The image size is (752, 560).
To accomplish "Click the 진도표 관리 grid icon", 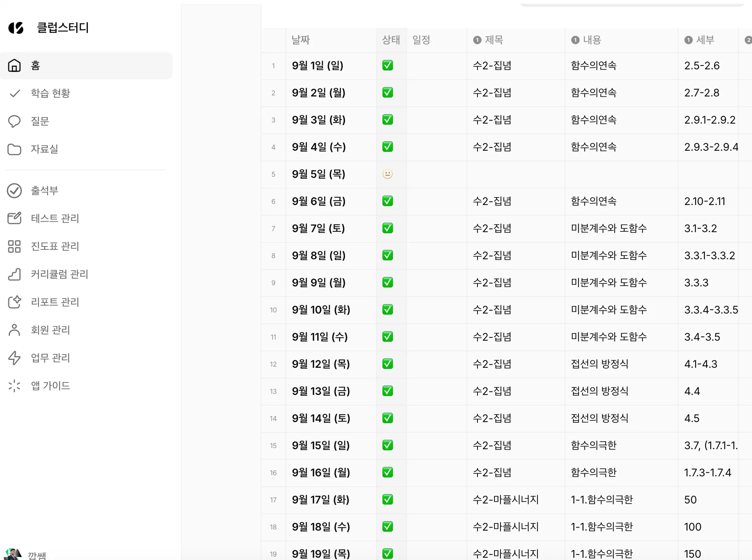I will tap(14, 246).
